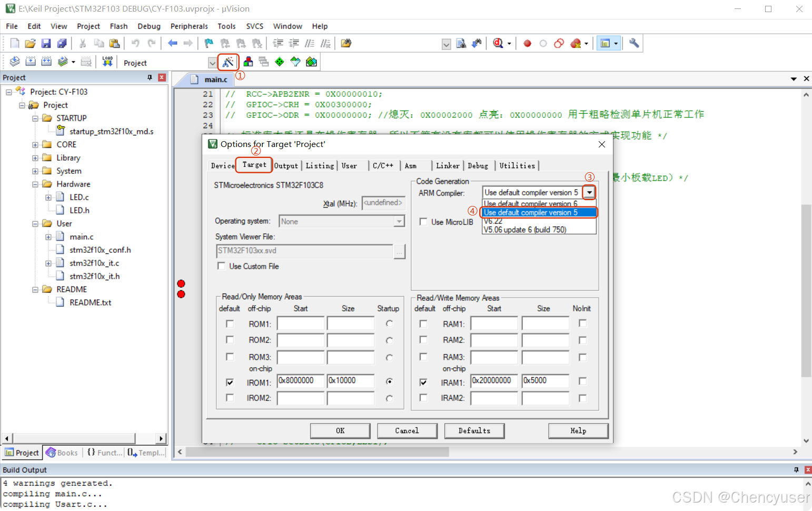Save all files with the multi-floppy icon

coord(62,43)
